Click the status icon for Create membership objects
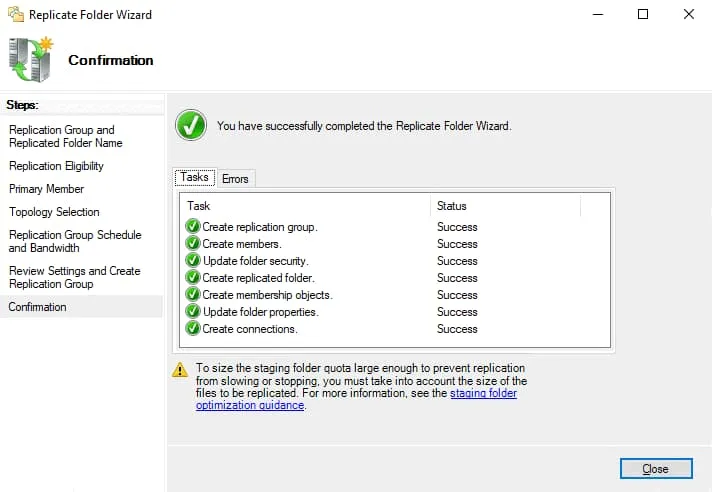The width and height of the screenshot is (712, 492). click(193, 295)
